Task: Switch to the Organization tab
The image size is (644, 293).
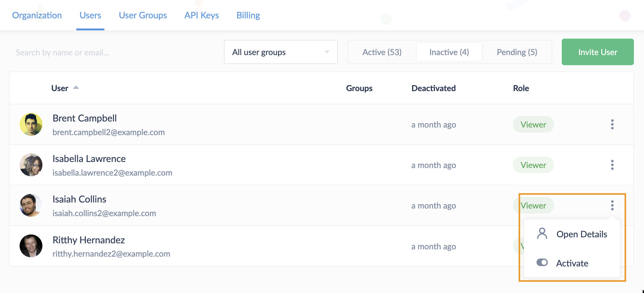Action: (x=37, y=15)
